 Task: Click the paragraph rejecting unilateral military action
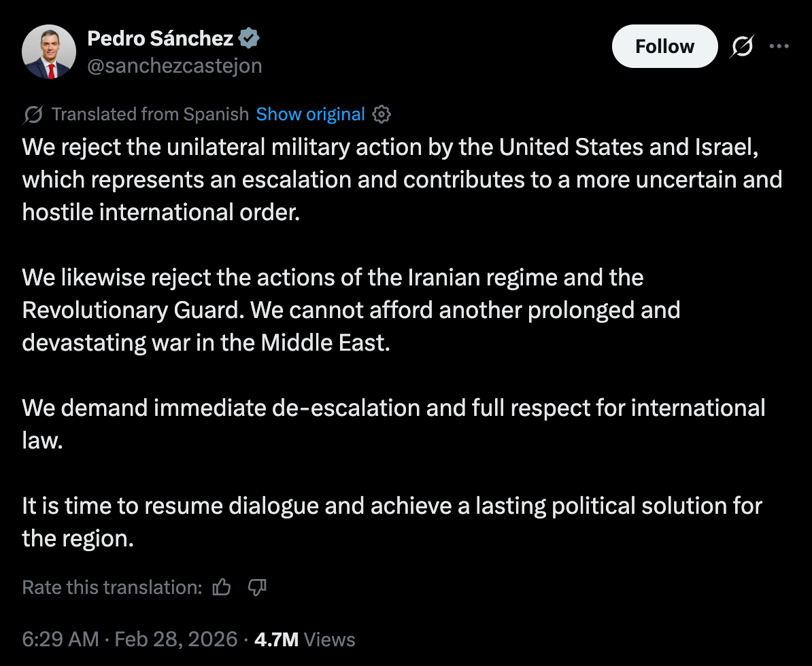tap(401, 179)
